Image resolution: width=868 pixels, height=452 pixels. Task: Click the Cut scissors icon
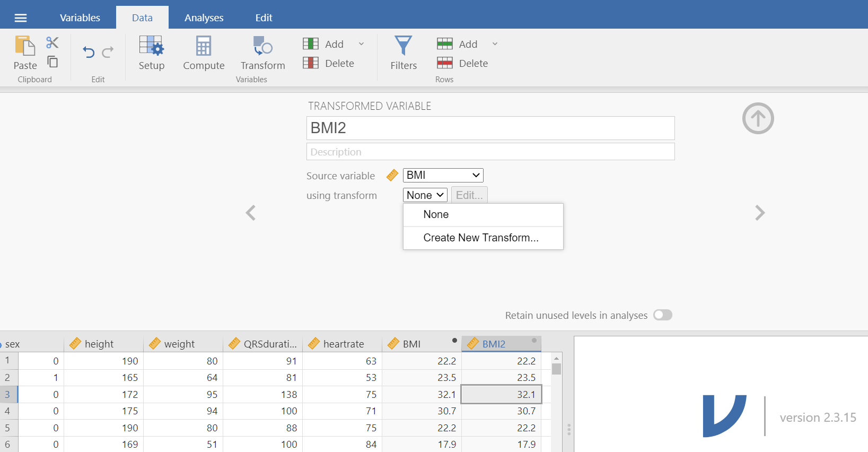click(x=52, y=42)
